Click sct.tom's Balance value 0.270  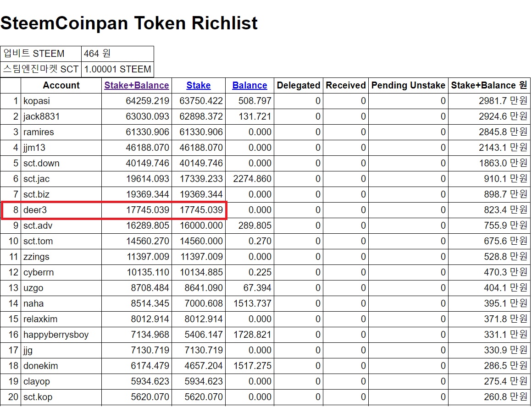[x=260, y=241]
